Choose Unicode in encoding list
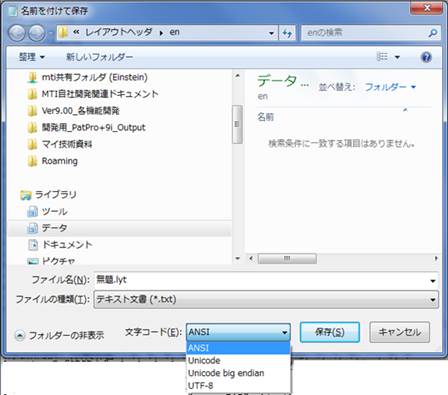The height and width of the screenshot is (395, 448). (238, 361)
